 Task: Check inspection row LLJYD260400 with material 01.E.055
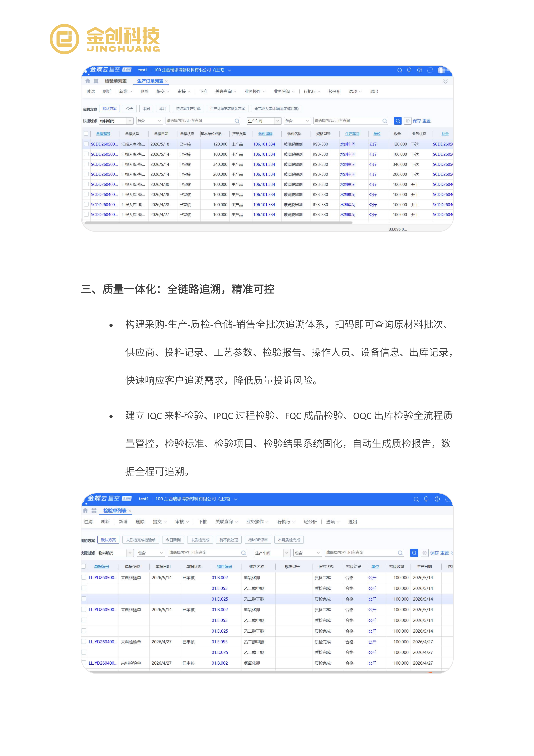click(x=84, y=641)
